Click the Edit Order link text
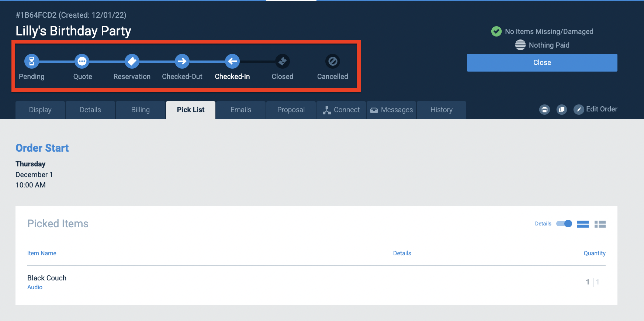The width and height of the screenshot is (644, 321). 602,109
